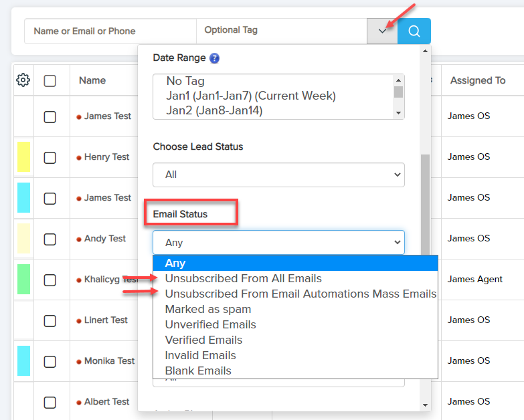Viewport: 524px width, 420px height.
Task: Toggle the select-all checkbox in header
Action: [50, 81]
